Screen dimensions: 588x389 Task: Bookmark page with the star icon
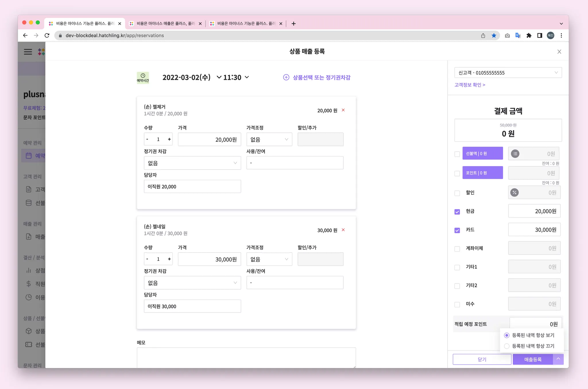494,36
